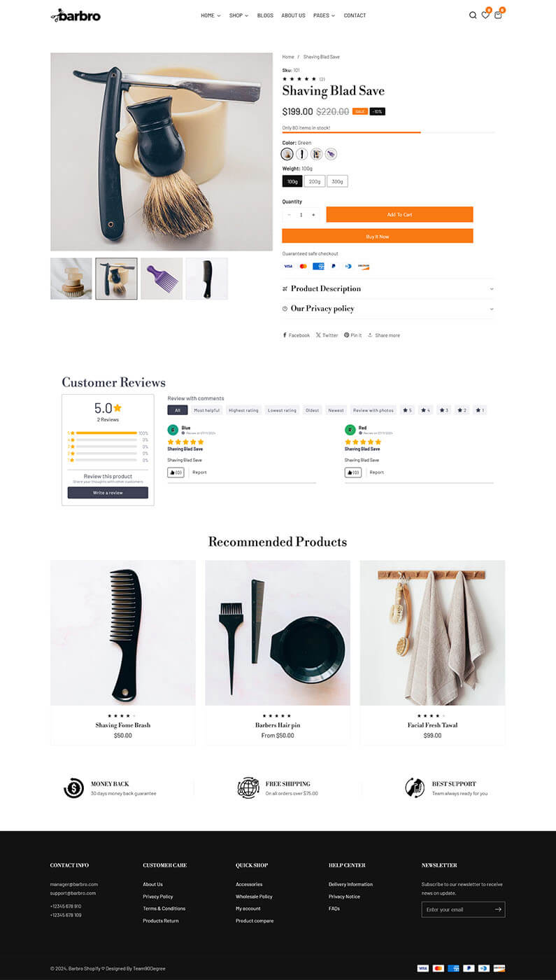Select the 200g weight option

[x=315, y=181]
